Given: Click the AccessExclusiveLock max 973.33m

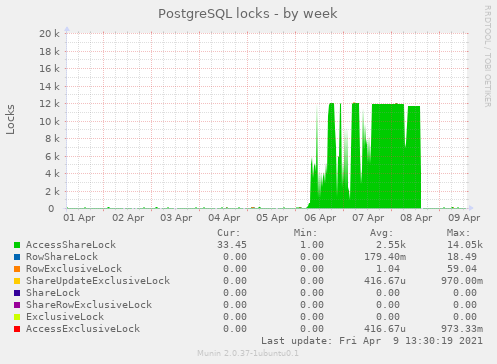Looking at the screenshot, I should pyautogui.click(x=462, y=329).
